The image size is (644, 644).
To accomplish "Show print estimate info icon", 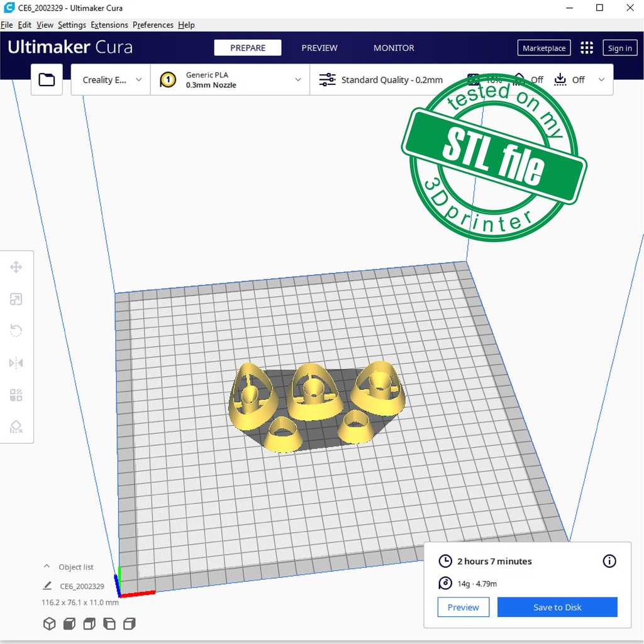I will click(x=609, y=561).
